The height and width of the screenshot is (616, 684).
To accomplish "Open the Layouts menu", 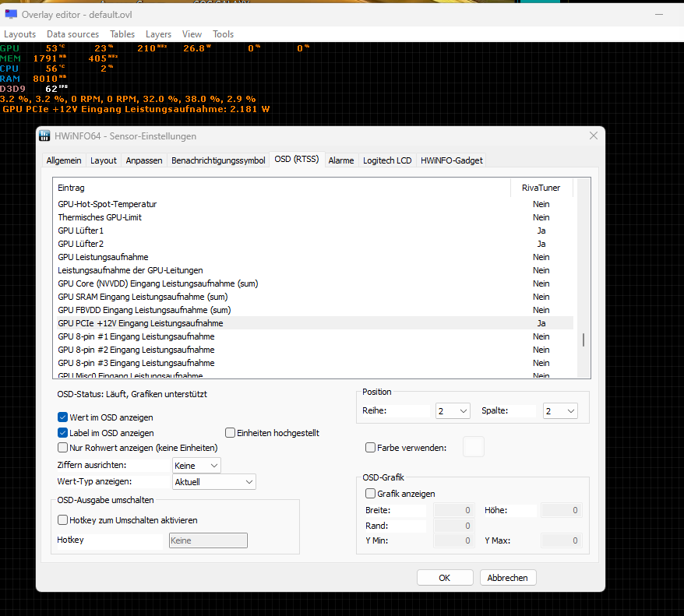I will pos(19,34).
